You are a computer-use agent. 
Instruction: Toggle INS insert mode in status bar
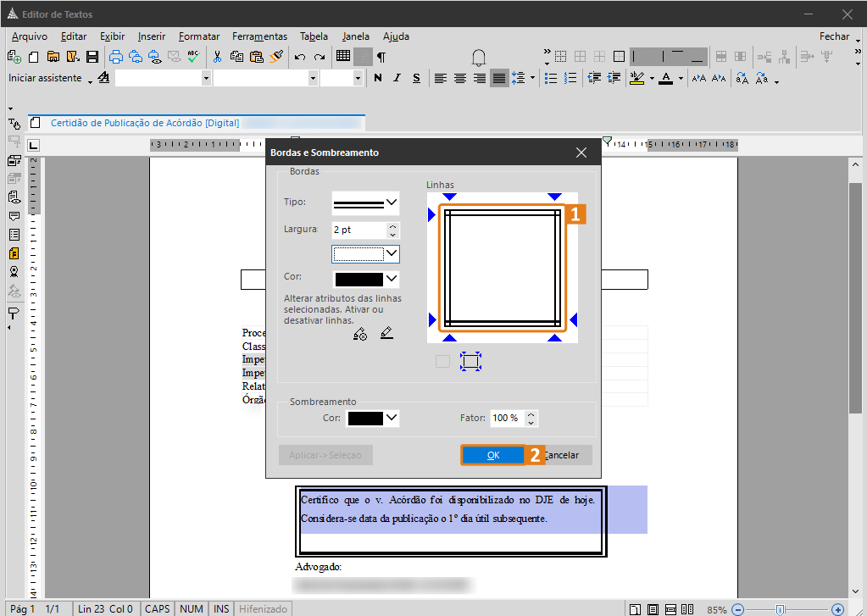[x=221, y=609]
